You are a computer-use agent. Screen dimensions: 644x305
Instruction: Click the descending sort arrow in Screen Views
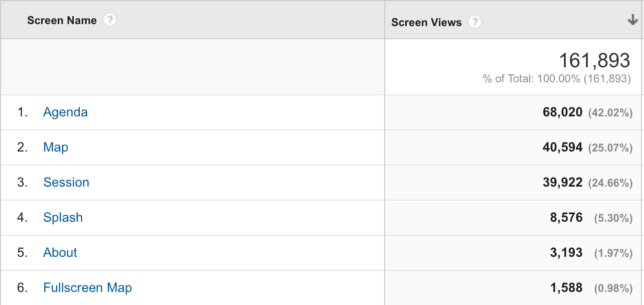(632, 21)
